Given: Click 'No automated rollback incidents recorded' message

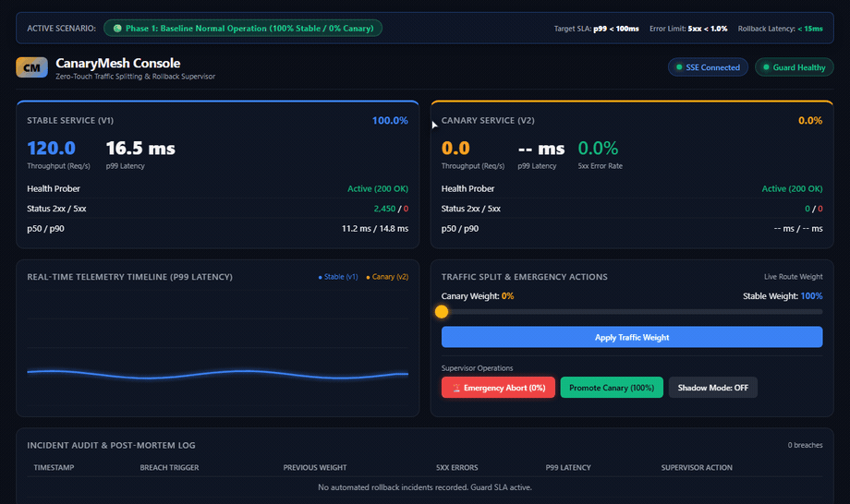Looking at the screenshot, I should tap(425, 487).
